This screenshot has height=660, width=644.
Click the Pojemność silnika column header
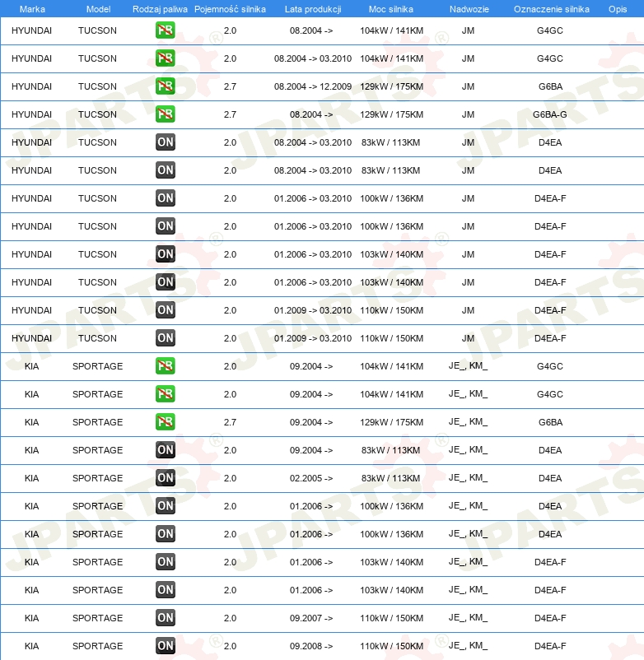click(x=230, y=9)
